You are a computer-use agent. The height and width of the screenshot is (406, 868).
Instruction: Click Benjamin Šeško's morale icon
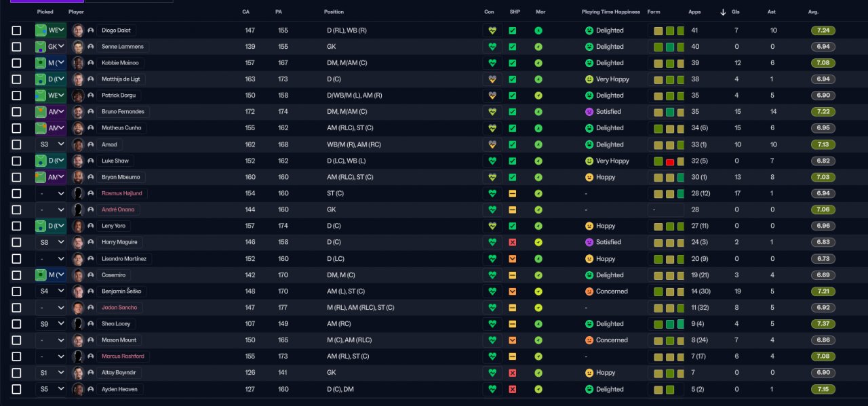pos(538,291)
